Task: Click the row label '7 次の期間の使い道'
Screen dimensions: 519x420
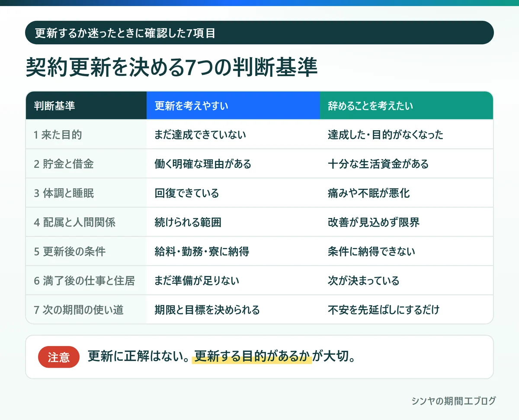Action: [x=86, y=310]
